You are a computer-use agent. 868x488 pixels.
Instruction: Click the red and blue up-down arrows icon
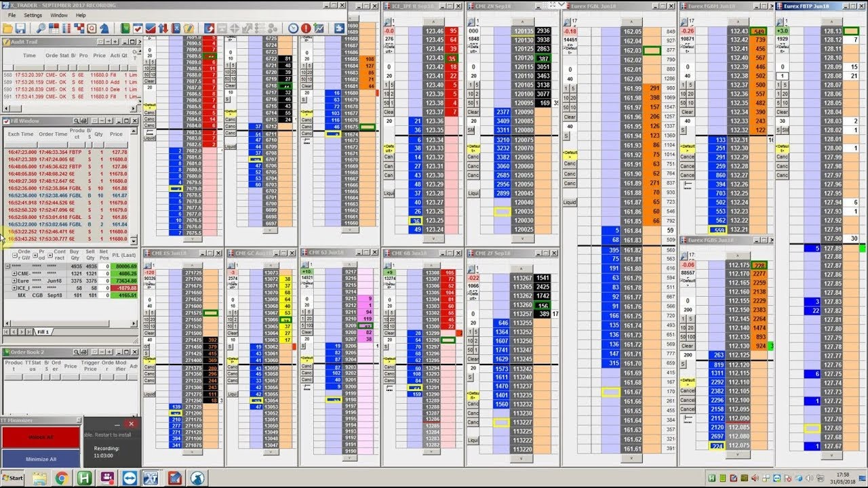(163, 28)
